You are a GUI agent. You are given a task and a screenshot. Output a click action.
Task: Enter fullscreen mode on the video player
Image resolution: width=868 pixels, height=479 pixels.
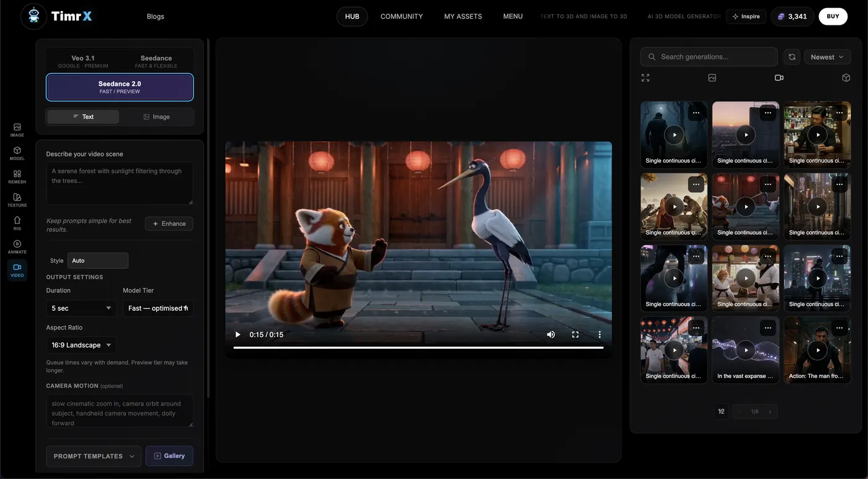(575, 334)
